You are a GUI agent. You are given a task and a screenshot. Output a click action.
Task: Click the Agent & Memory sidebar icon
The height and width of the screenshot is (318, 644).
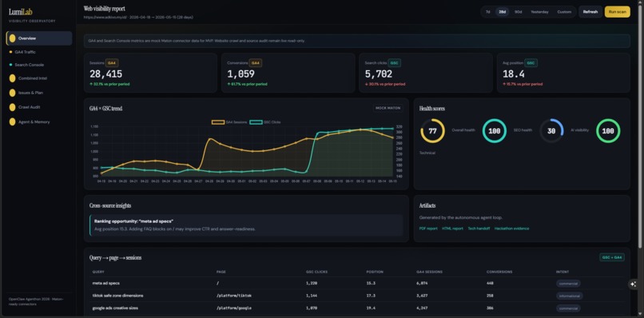tap(12, 121)
